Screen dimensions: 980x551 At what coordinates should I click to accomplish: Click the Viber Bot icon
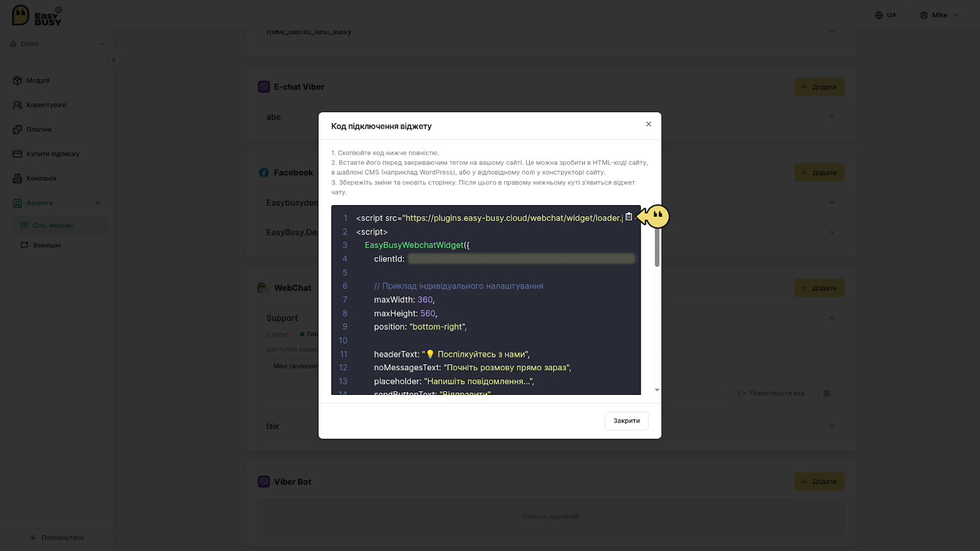click(x=264, y=482)
